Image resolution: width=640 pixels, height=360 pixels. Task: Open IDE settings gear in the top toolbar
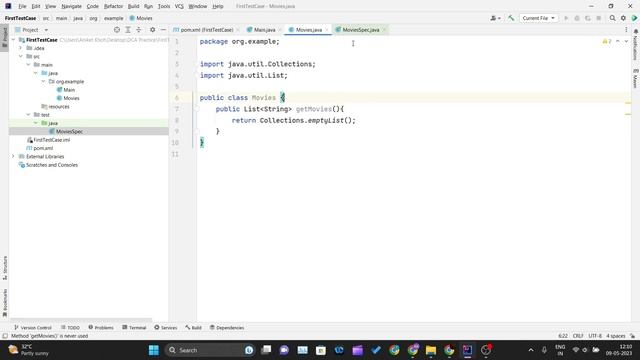tap(623, 18)
